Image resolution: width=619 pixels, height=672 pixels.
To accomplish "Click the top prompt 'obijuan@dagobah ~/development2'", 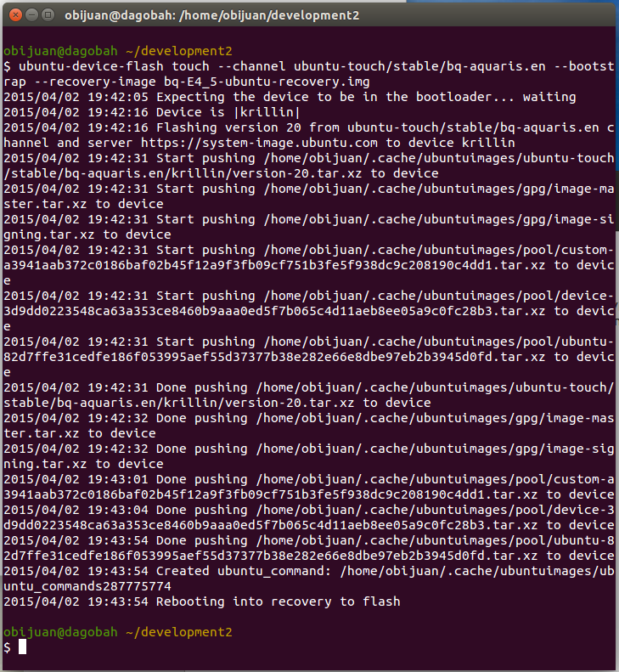I will [118, 51].
